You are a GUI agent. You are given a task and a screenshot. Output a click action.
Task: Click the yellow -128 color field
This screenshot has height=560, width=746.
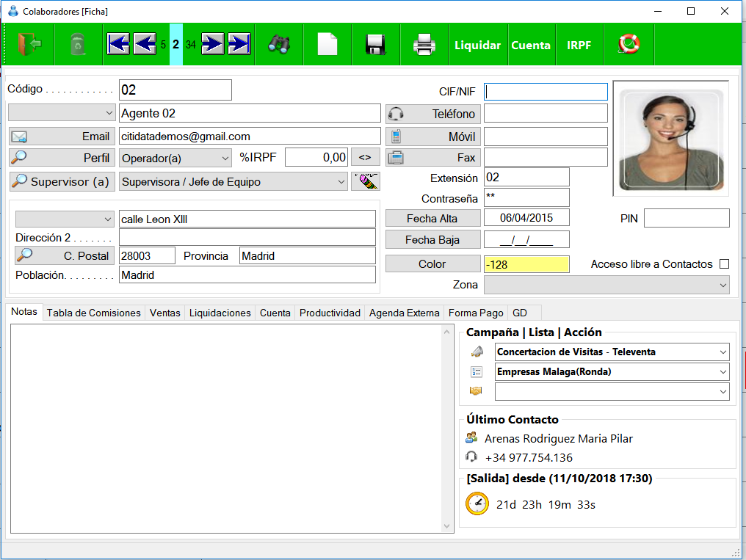coord(526,264)
